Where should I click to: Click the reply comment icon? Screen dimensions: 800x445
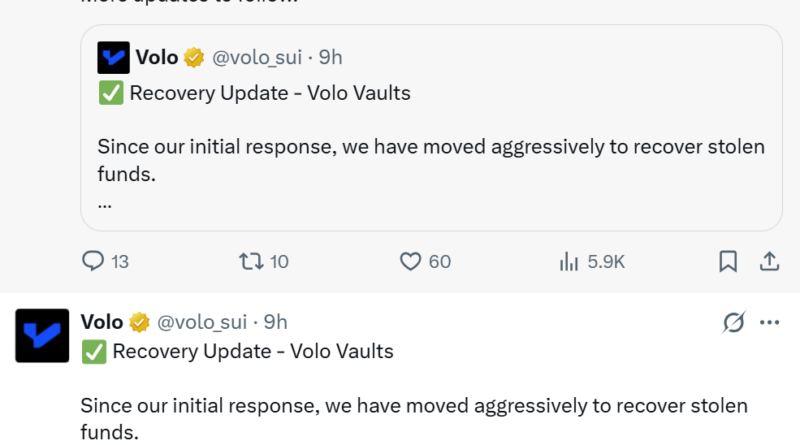coord(93,261)
